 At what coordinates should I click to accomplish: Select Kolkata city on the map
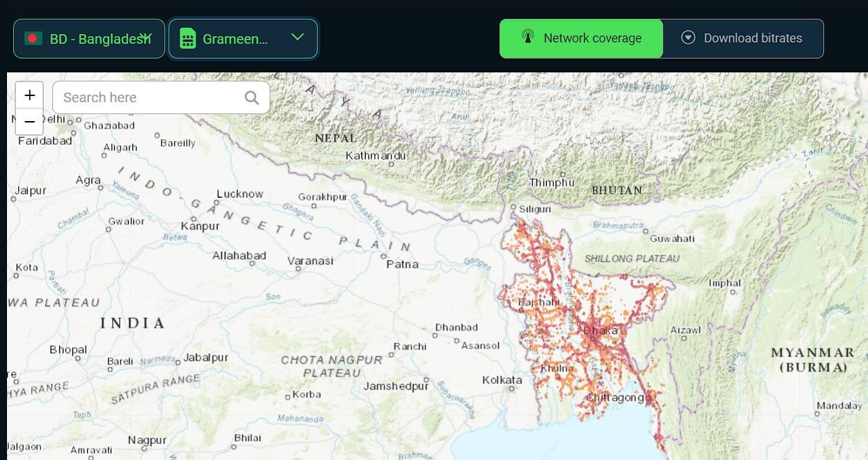(502, 380)
